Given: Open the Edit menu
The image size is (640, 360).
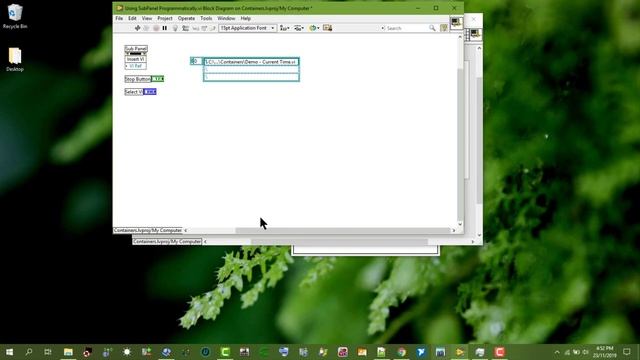Looking at the screenshot, I should click(x=132, y=18).
